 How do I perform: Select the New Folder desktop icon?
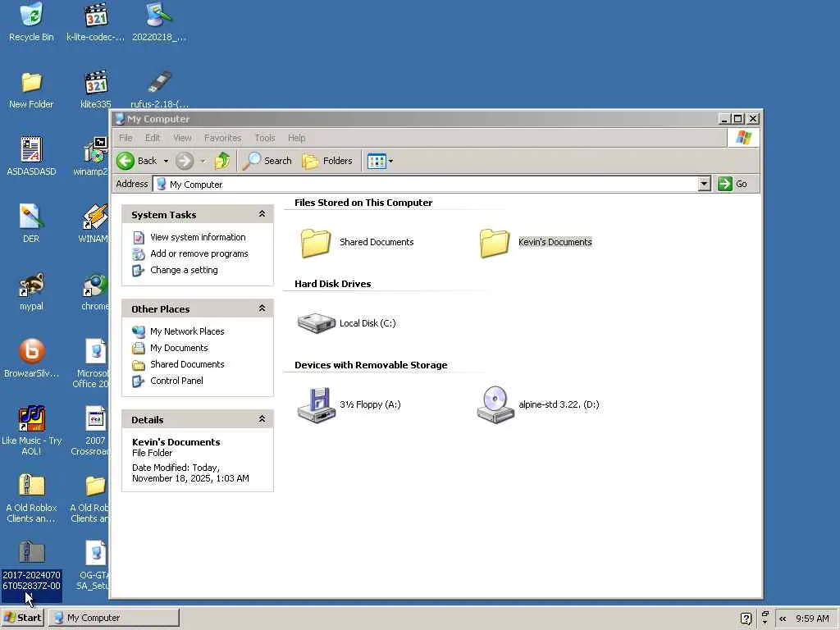pyautogui.click(x=31, y=89)
